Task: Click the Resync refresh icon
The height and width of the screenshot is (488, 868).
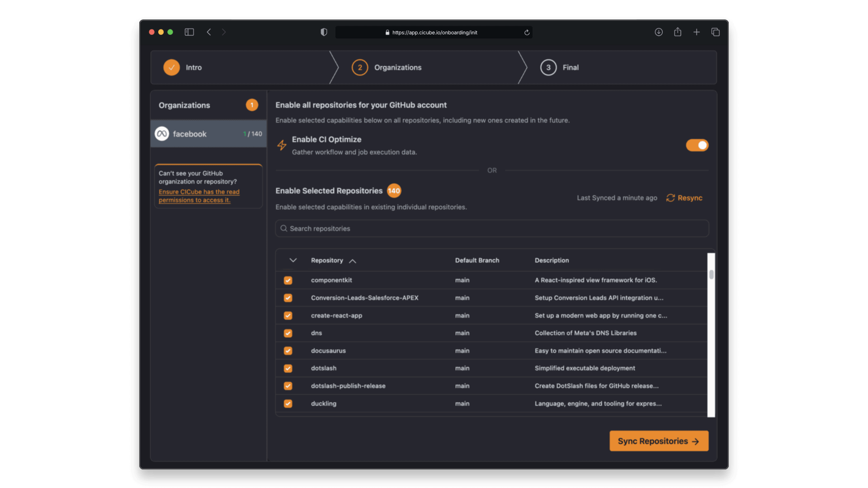Action: click(x=670, y=198)
